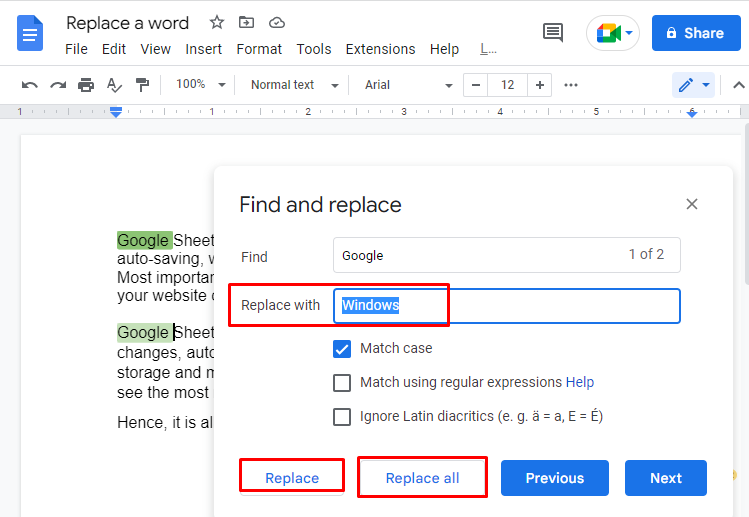The height and width of the screenshot is (517, 749).
Task: Click the Find and replace dialog title
Action: (320, 205)
